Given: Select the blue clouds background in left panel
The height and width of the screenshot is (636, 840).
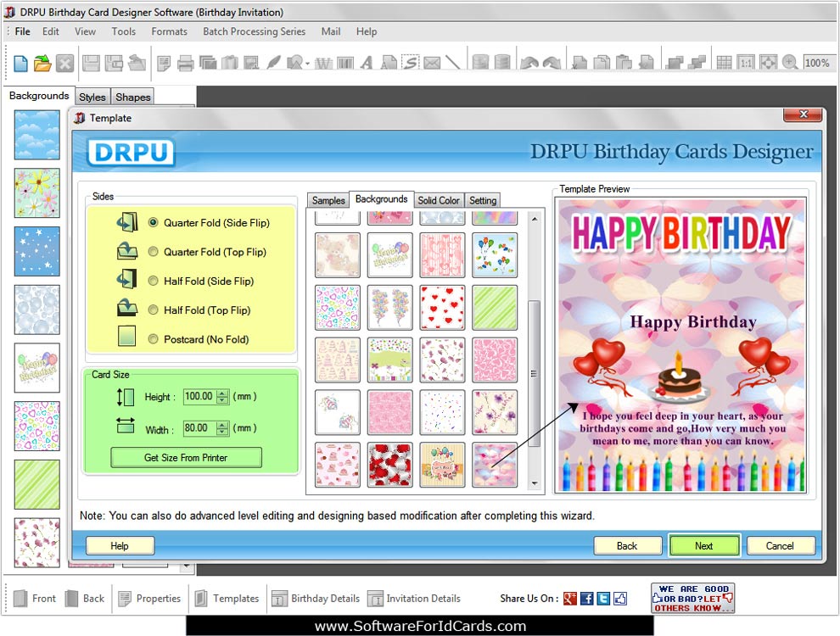Looking at the screenshot, I should (37, 135).
